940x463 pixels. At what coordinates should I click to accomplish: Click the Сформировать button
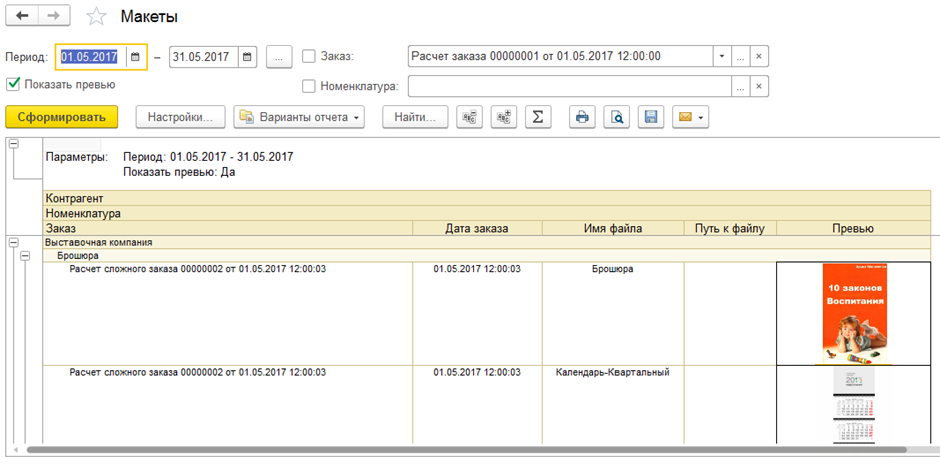[x=61, y=117]
